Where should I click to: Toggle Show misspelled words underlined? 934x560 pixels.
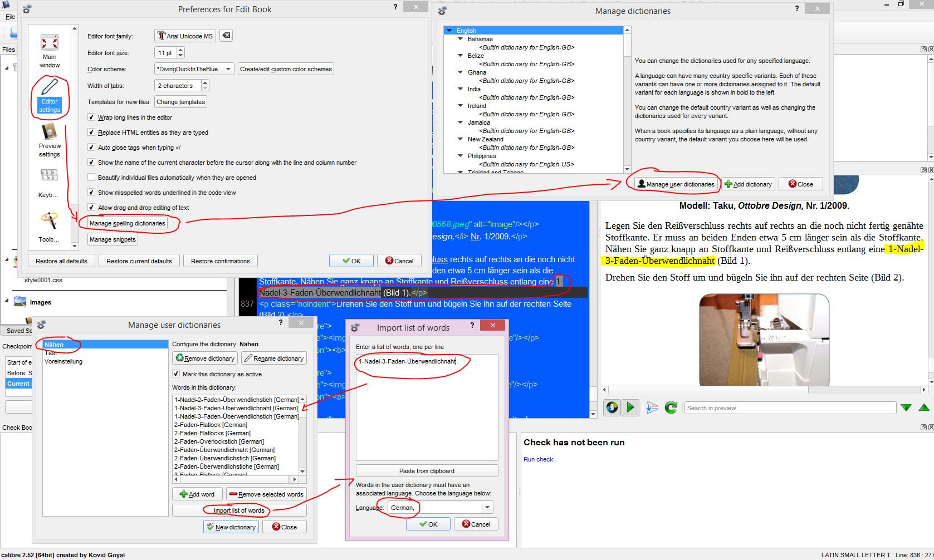(91, 193)
